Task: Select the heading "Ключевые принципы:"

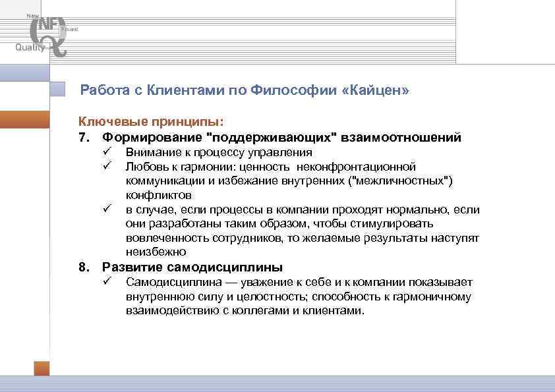Action: [123, 119]
